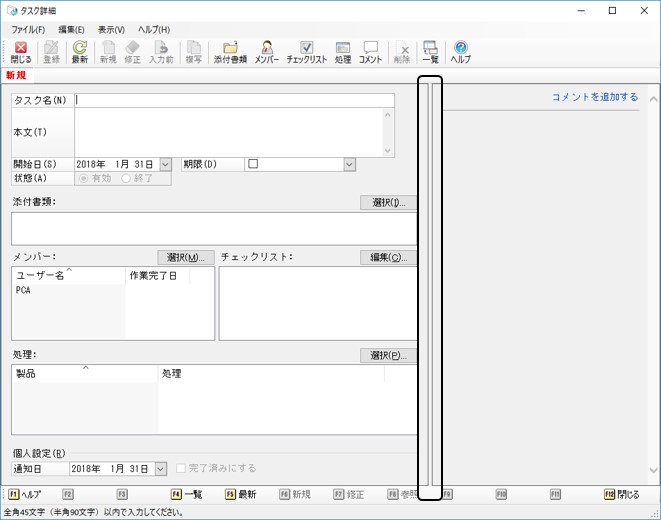Select the 有効 radio button
The width and height of the screenshot is (661, 520).
(x=85, y=178)
